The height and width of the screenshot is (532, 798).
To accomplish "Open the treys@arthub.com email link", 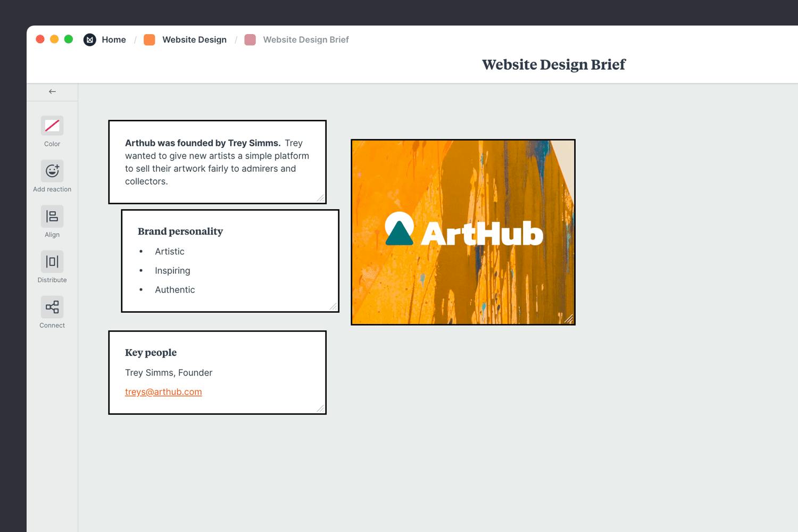I will (163, 392).
